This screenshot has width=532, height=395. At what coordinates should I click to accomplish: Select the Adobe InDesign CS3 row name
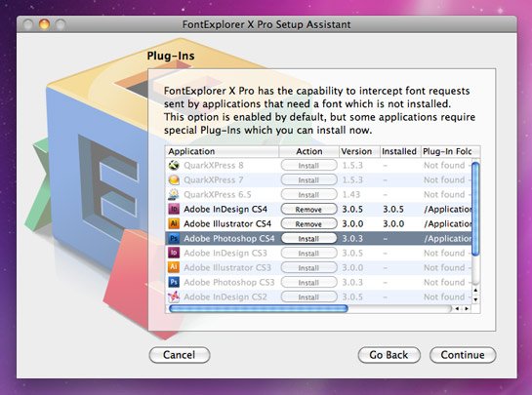point(225,253)
